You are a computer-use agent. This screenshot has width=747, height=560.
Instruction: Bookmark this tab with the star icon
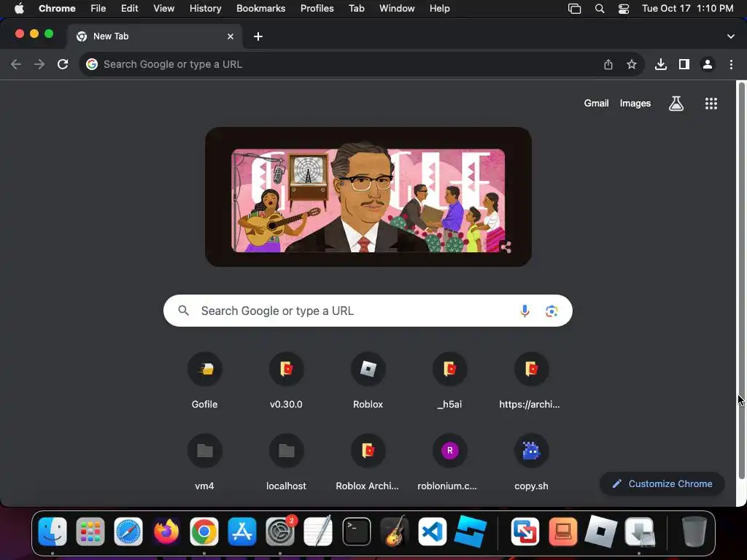pyautogui.click(x=632, y=64)
